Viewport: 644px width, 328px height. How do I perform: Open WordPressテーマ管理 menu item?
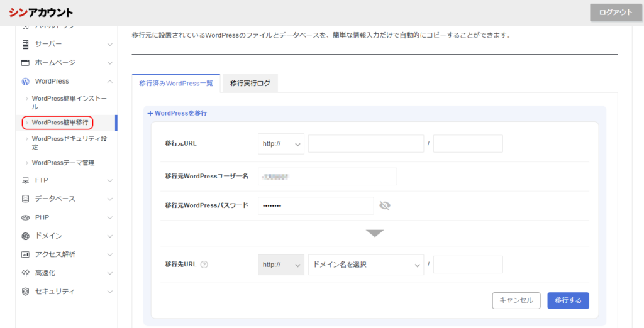(x=64, y=163)
